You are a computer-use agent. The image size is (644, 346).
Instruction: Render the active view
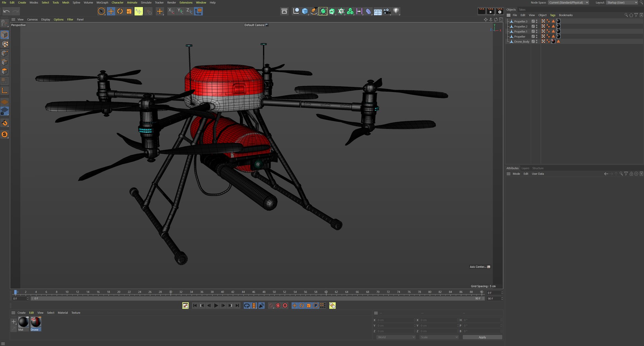[x=481, y=11]
